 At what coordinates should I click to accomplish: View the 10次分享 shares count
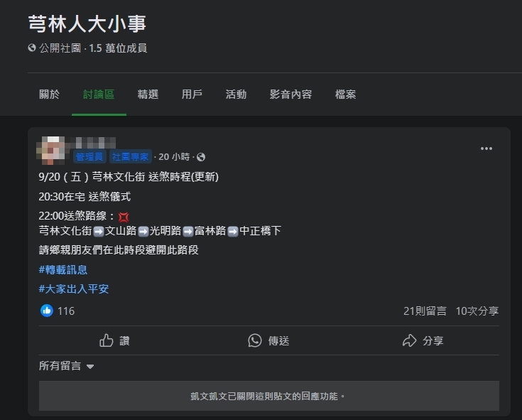[477, 311]
